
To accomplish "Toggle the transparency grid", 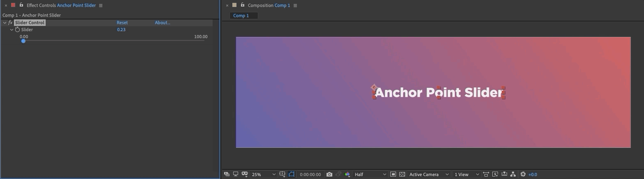I will 402,174.
